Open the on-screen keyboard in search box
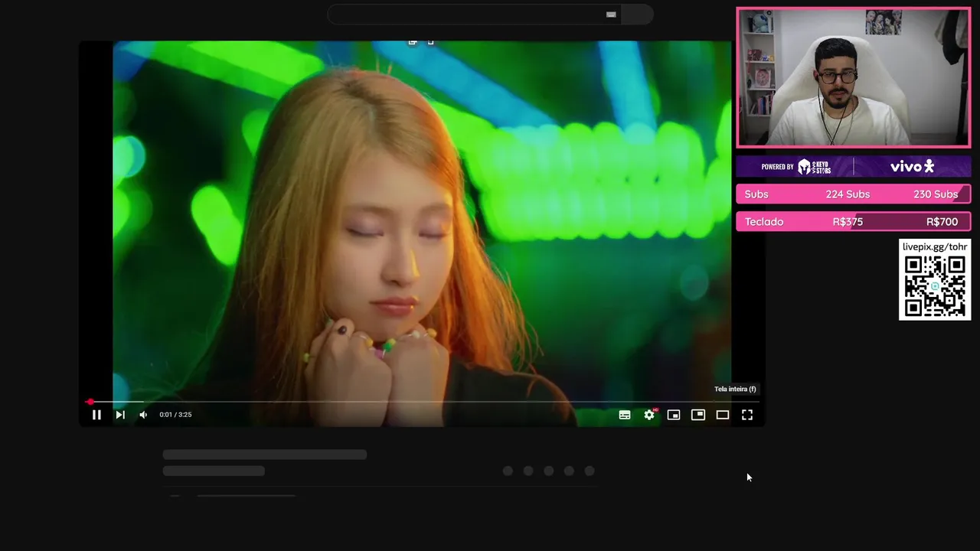The width and height of the screenshot is (980, 551). point(611,14)
